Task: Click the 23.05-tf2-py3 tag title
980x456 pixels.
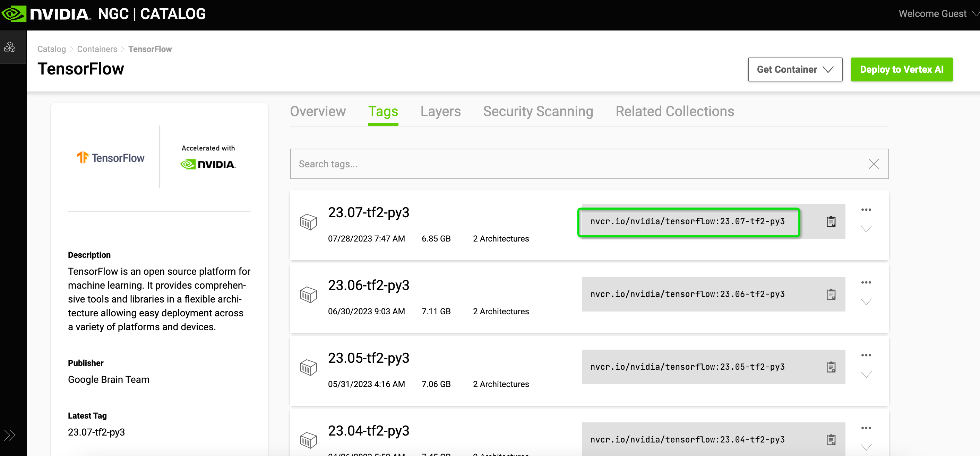Action: [369, 358]
